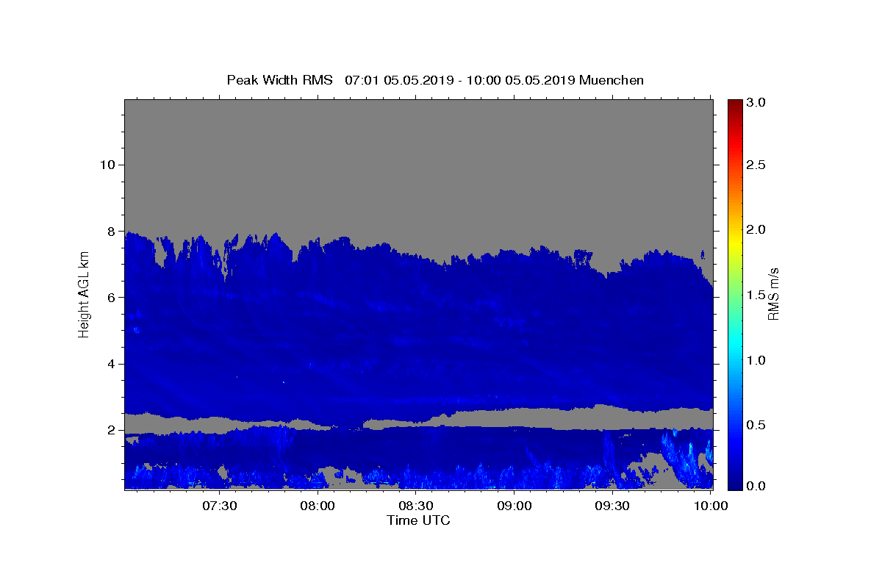Click the 'Height AGL km' axis label
Viewport: 882px width, 588px height.
pyautogui.click(x=84, y=294)
